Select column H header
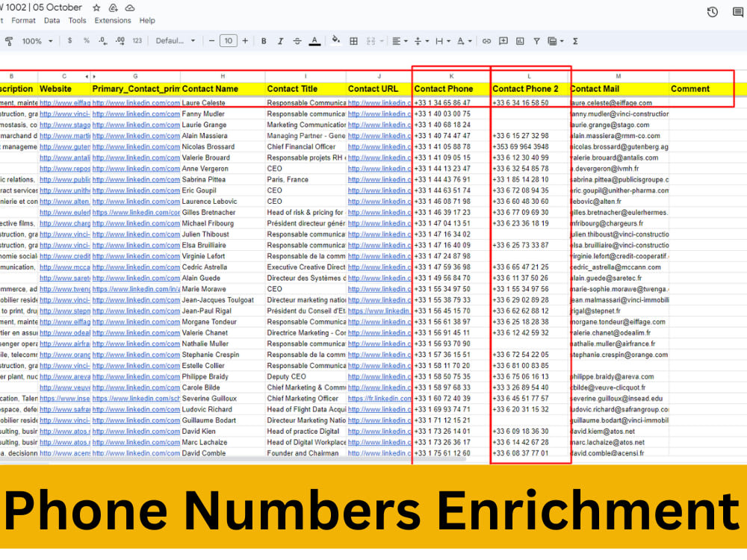Screen dimensions: 747x560 click(223, 76)
